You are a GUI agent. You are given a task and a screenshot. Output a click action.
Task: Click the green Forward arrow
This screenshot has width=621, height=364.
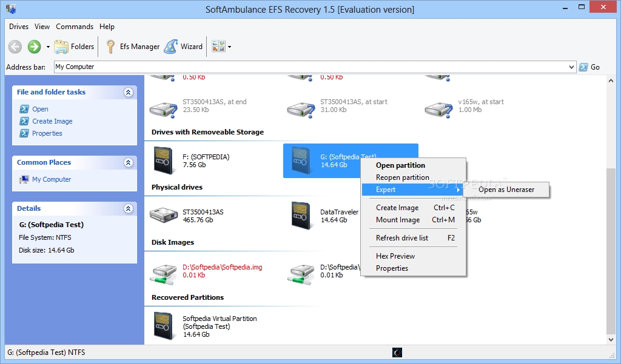pos(35,47)
